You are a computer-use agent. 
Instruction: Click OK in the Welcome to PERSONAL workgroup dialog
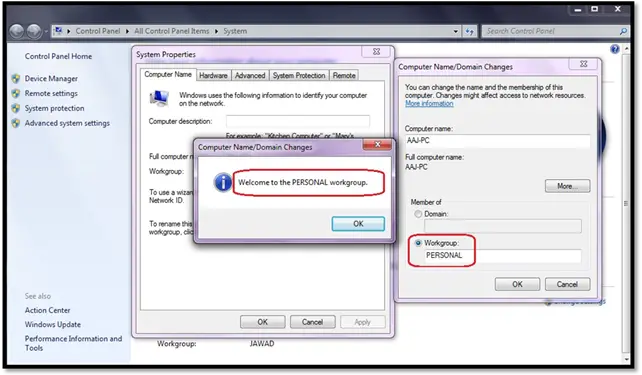pos(358,224)
